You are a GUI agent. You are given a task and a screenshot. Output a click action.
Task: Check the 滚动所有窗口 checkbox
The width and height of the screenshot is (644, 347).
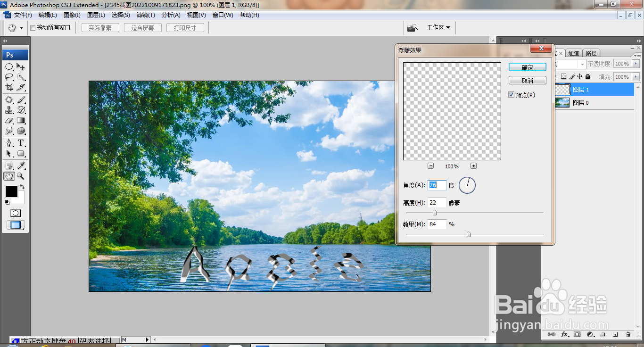[x=33, y=28]
